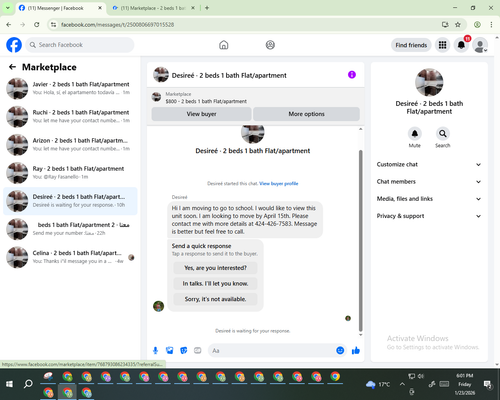The height and width of the screenshot is (400, 500).
Task: Select Messenger | Facebook browser tab
Action: tap(60, 8)
